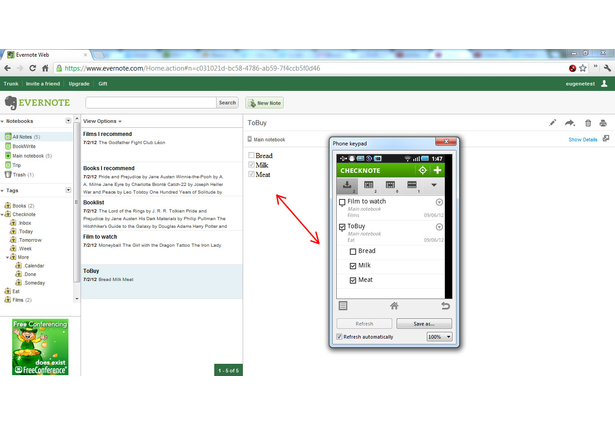Uncheck the Meat checkbox in the note
This screenshot has height=424, width=615.
pyautogui.click(x=251, y=174)
